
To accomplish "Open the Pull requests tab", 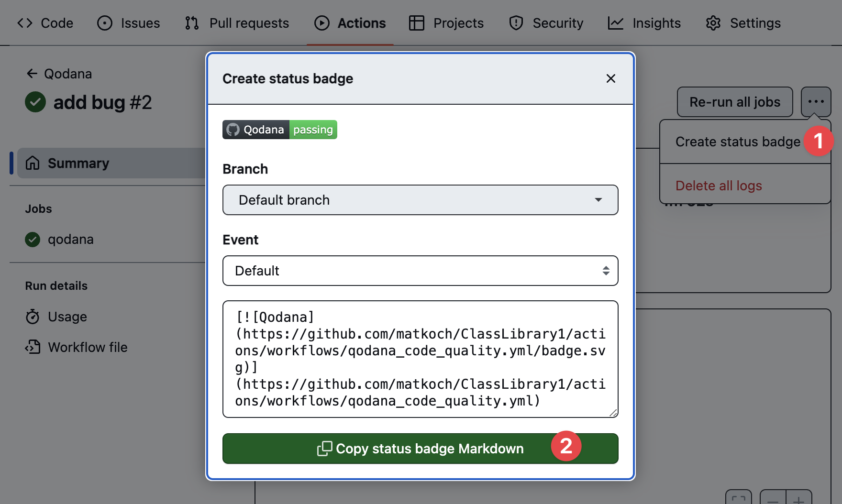I will [237, 23].
